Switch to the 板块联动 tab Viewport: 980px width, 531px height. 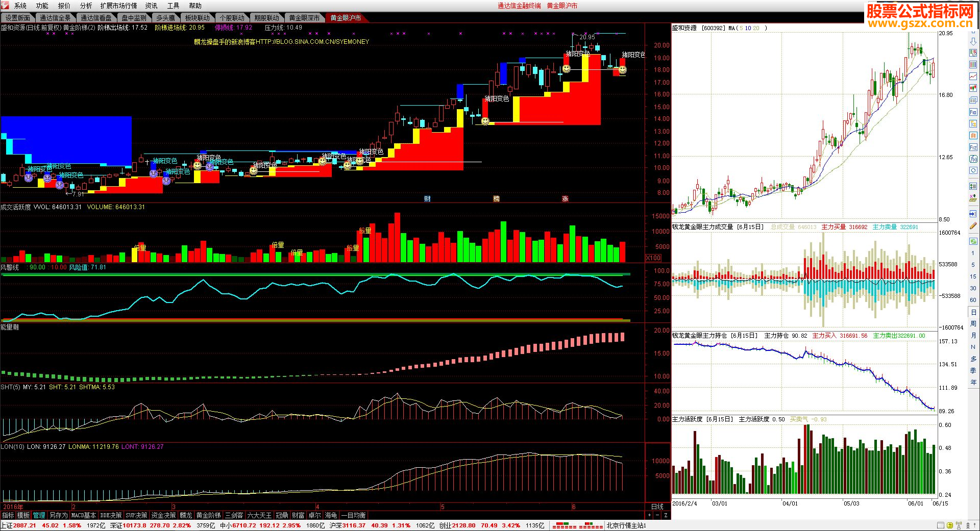[198, 18]
